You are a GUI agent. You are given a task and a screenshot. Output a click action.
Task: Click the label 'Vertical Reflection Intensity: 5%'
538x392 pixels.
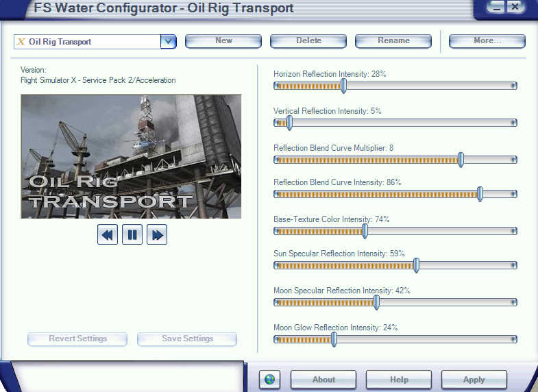[328, 111]
